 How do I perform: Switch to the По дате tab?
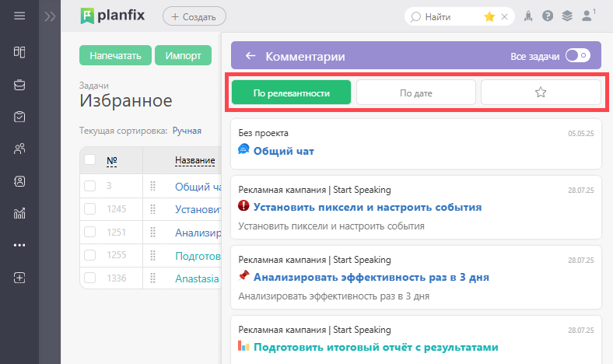[416, 93]
